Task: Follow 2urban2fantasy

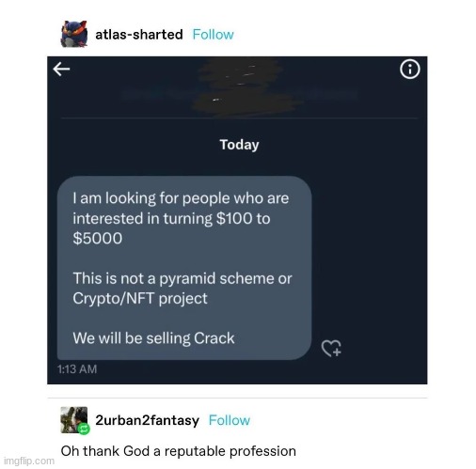Action: (x=230, y=420)
